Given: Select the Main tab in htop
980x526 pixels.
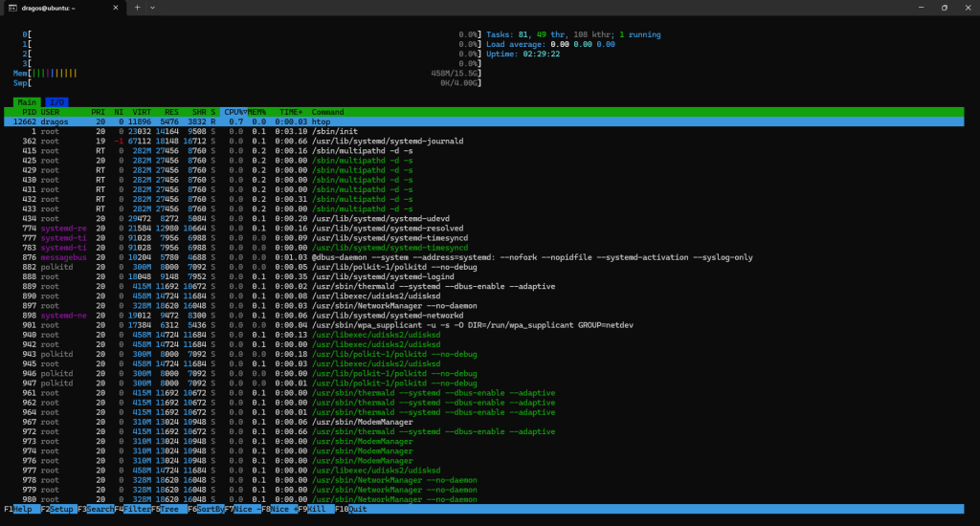Looking at the screenshot, I should pyautogui.click(x=27, y=101).
